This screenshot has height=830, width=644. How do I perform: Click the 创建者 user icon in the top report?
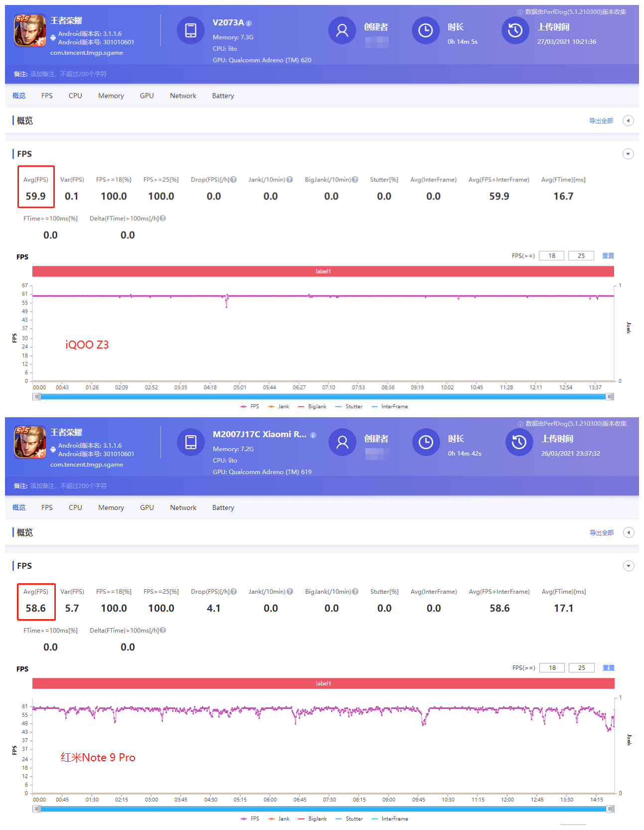coord(342,30)
